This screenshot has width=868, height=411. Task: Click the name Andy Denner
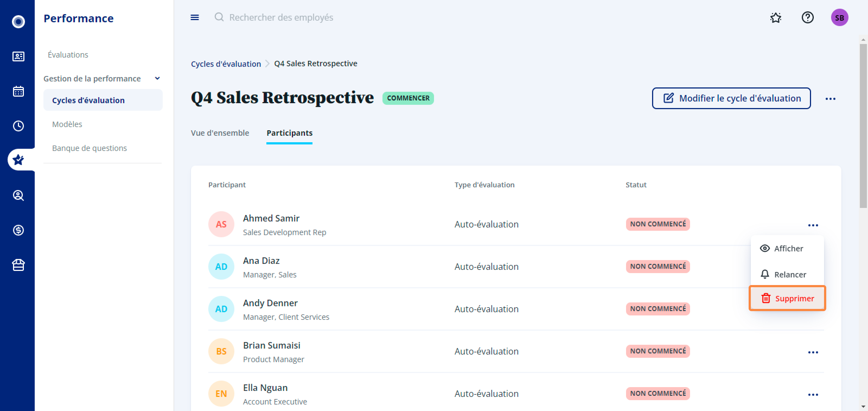270,303
